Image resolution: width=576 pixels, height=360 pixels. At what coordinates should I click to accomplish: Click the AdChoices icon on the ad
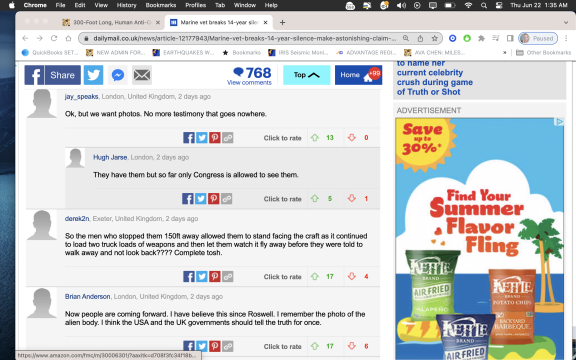click(x=559, y=122)
